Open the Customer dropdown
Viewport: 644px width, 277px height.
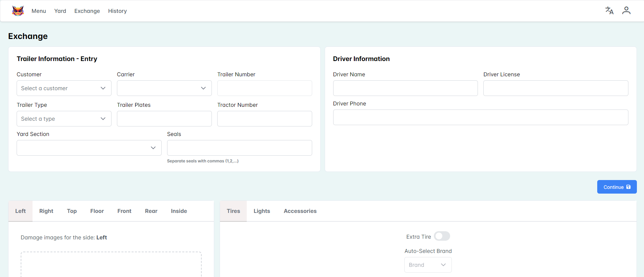[x=64, y=88]
